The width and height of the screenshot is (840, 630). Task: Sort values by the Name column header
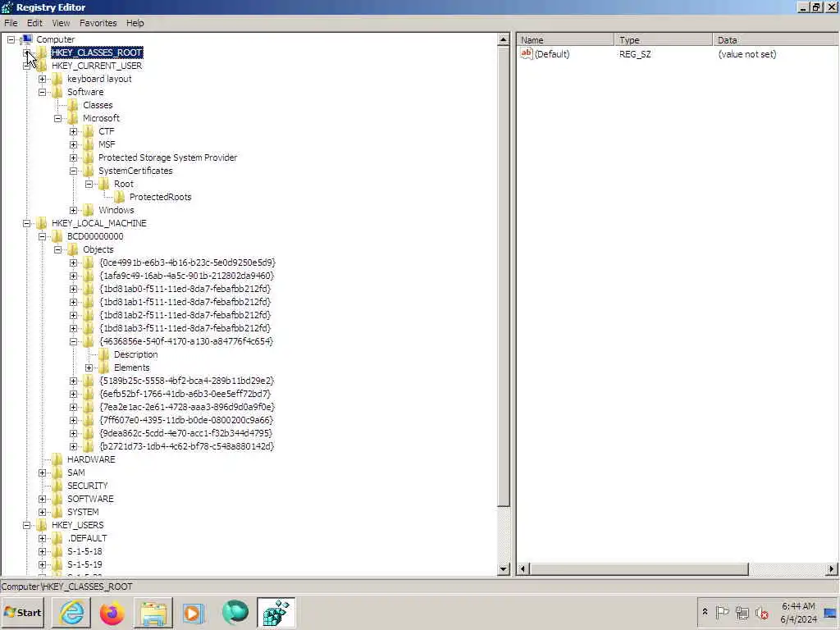(x=565, y=39)
